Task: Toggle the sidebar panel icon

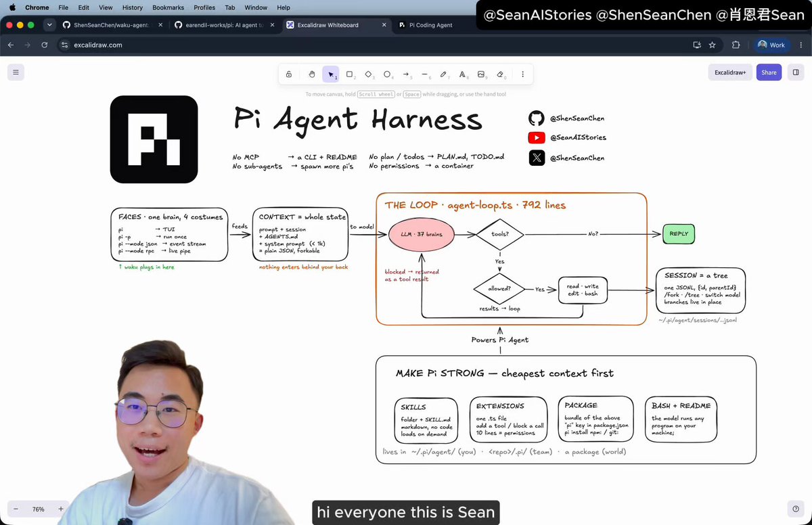Action: pos(796,72)
